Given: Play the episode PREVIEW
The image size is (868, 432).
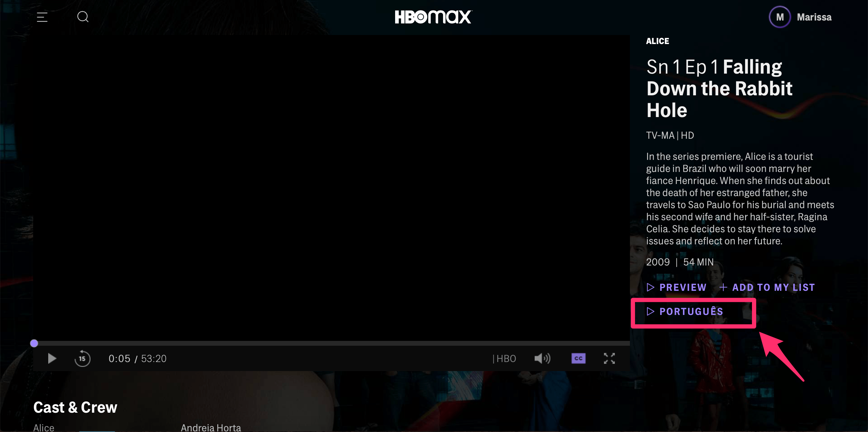Looking at the screenshot, I should pyautogui.click(x=677, y=287).
